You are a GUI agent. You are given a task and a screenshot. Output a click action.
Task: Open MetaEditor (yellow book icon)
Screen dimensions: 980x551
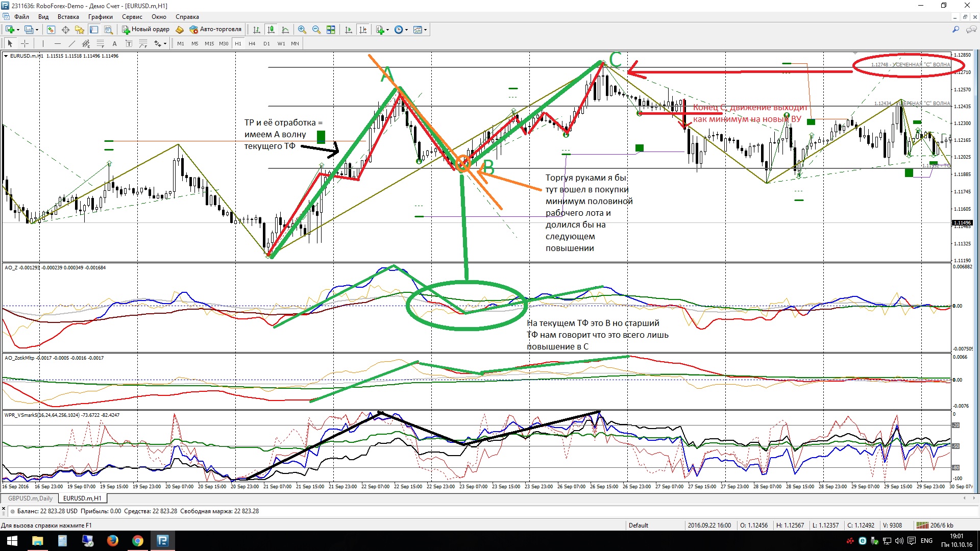[180, 30]
